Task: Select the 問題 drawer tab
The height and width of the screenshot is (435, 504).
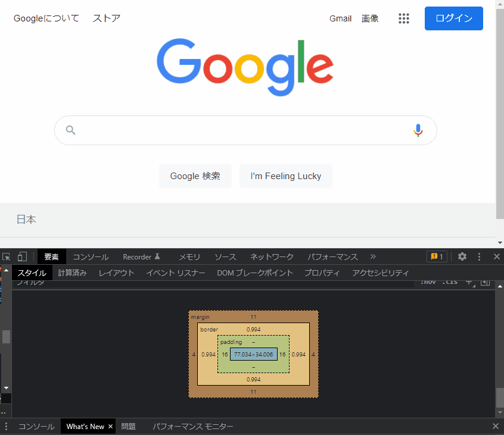Action: click(128, 426)
